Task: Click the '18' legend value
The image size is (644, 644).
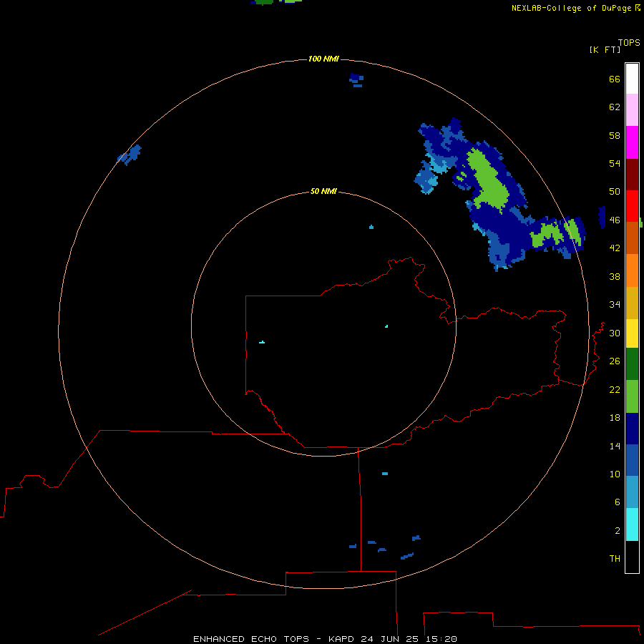Action: click(615, 418)
